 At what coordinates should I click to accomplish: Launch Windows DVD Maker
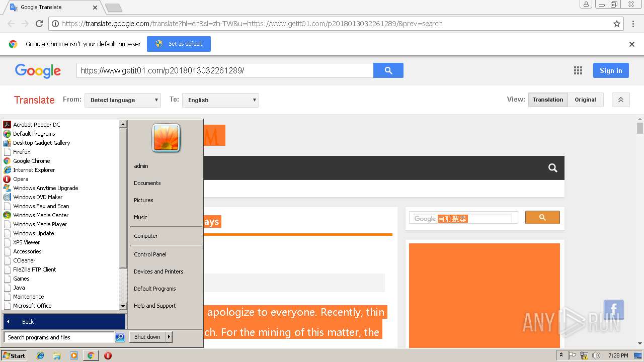pos(38,197)
